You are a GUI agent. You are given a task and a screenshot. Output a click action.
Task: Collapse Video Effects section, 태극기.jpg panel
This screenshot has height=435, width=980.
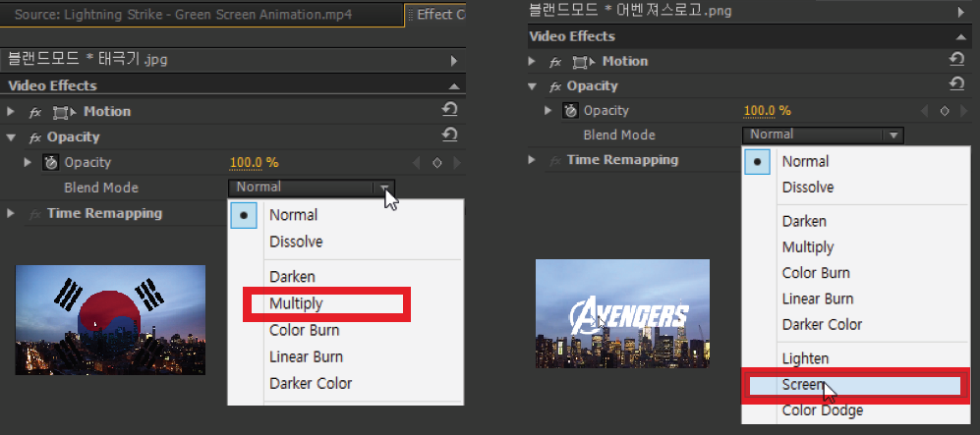pos(454,86)
